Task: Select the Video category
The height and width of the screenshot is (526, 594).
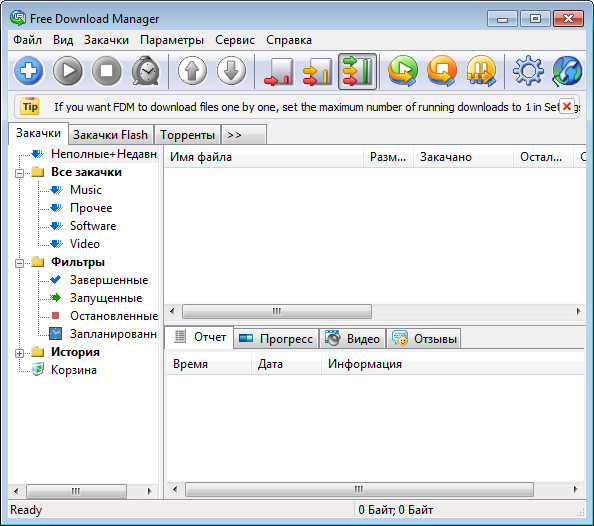Action: [85, 244]
